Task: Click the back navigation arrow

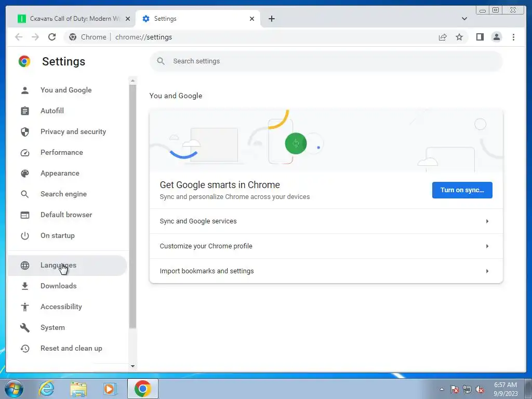Action: point(19,37)
